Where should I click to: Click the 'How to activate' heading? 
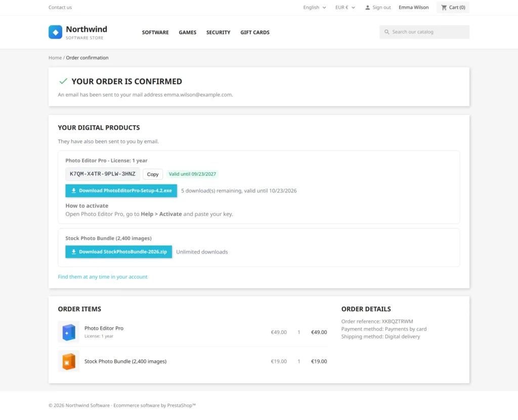(x=87, y=205)
